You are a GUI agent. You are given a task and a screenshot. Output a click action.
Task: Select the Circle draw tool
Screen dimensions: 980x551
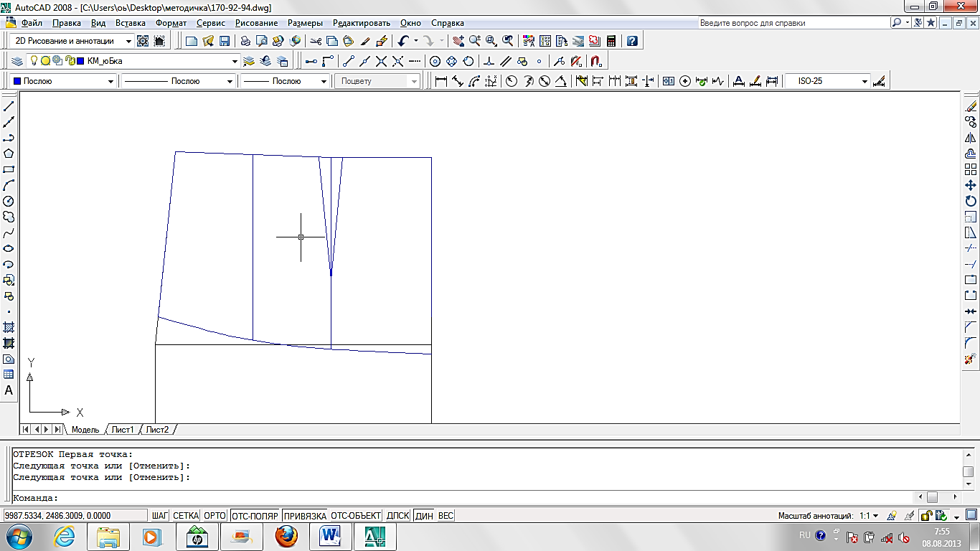(x=9, y=201)
